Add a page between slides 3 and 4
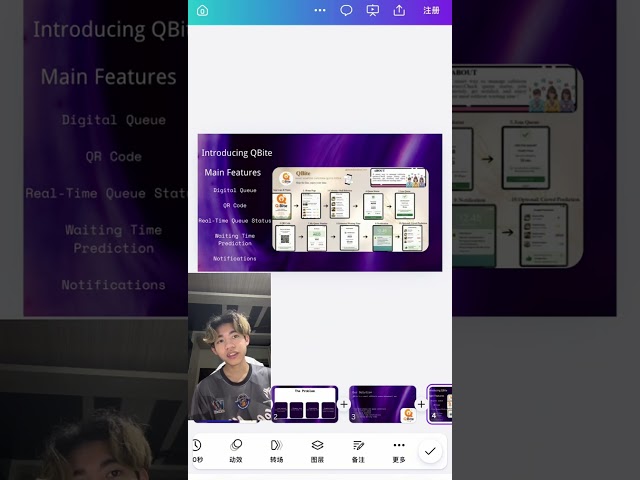The image size is (640, 480). (421, 404)
